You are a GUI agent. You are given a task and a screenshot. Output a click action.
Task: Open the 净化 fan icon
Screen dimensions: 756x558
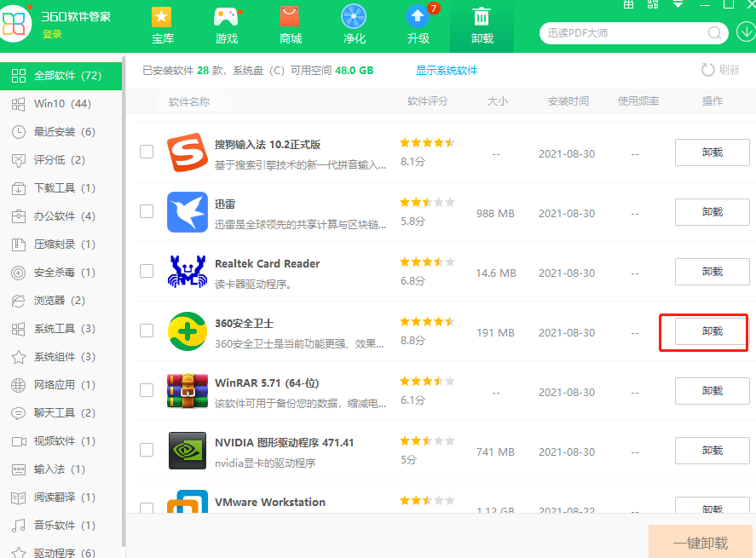pos(354,17)
